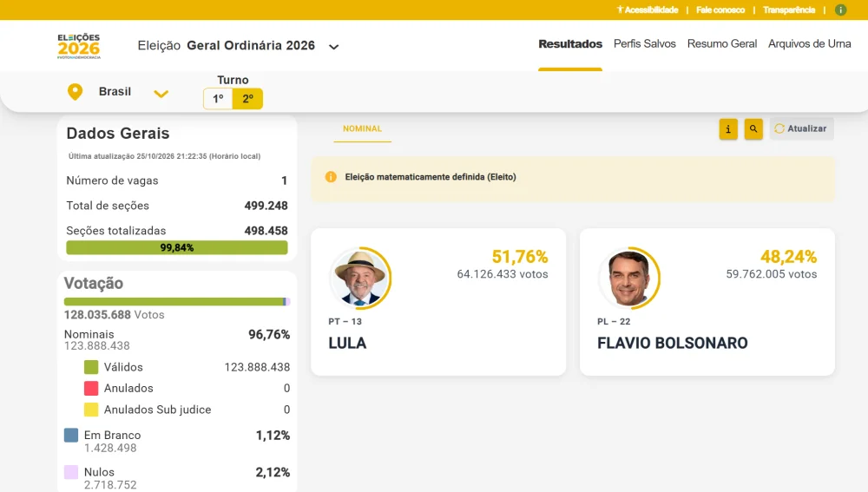Click the Dados Gerais heading
Image resolution: width=868 pixels, height=492 pixels.
click(x=118, y=134)
